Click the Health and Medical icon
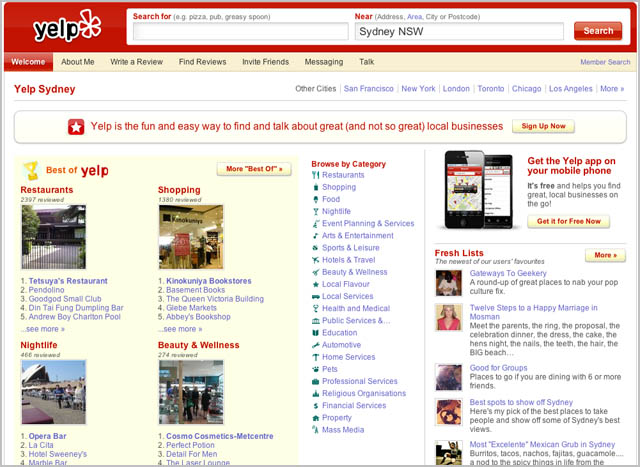 tap(316, 309)
